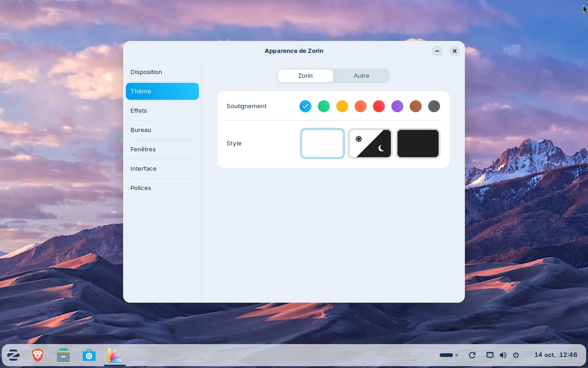Choose the yellow accent color

point(342,106)
